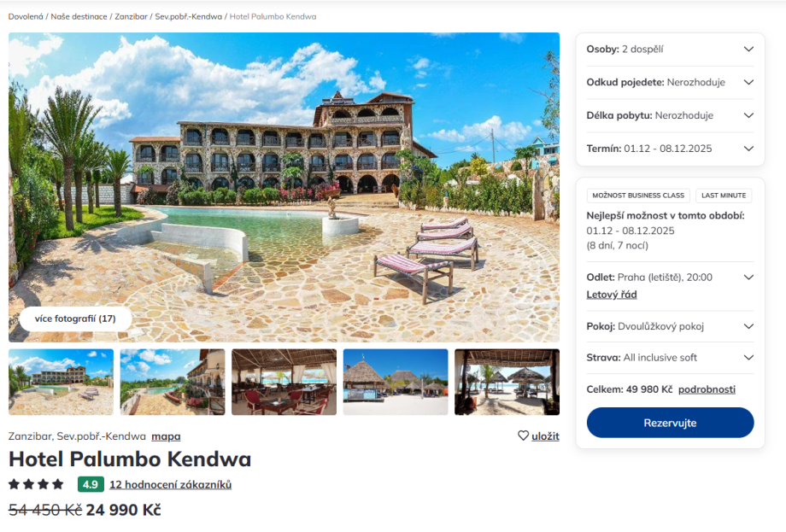Go to the Naše destinace breadcrumb
Screen dimensions: 786x532
(x=79, y=16)
